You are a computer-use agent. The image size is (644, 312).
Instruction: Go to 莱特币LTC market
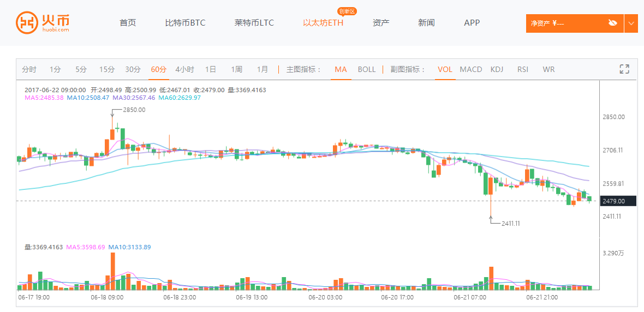pyautogui.click(x=254, y=23)
